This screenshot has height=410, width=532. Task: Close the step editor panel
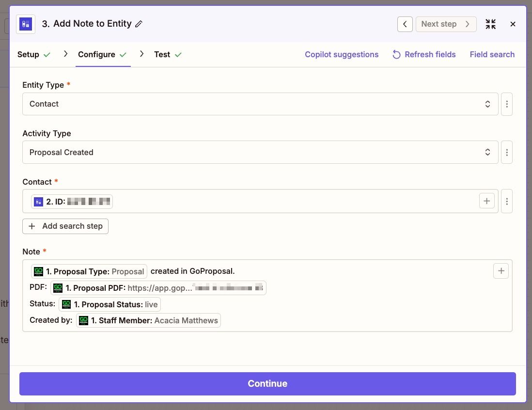(513, 24)
